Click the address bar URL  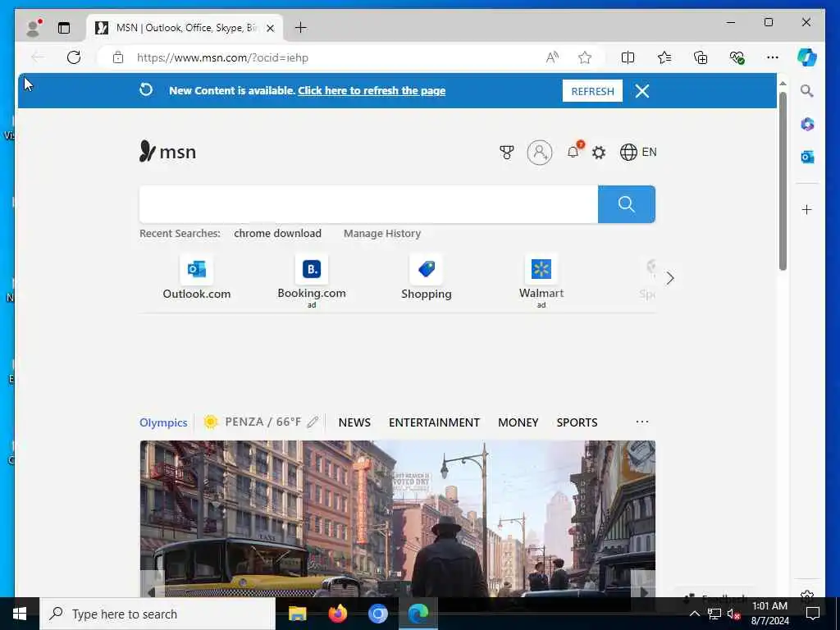(222, 57)
